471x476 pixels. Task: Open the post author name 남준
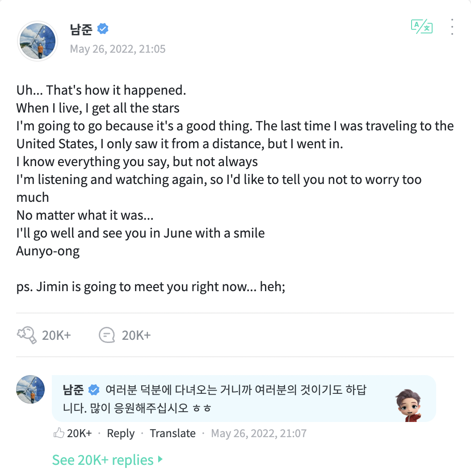pos(81,29)
